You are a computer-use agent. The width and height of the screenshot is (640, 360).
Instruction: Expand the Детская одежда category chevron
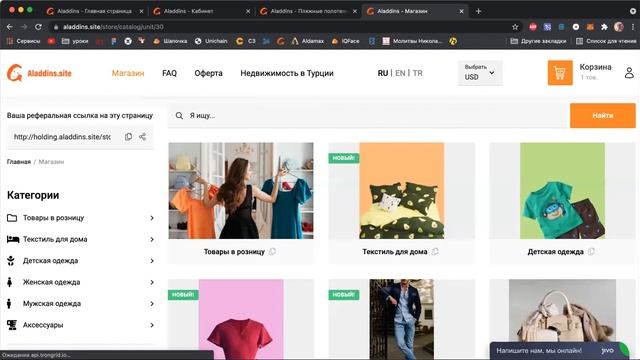tap(152, 261)
